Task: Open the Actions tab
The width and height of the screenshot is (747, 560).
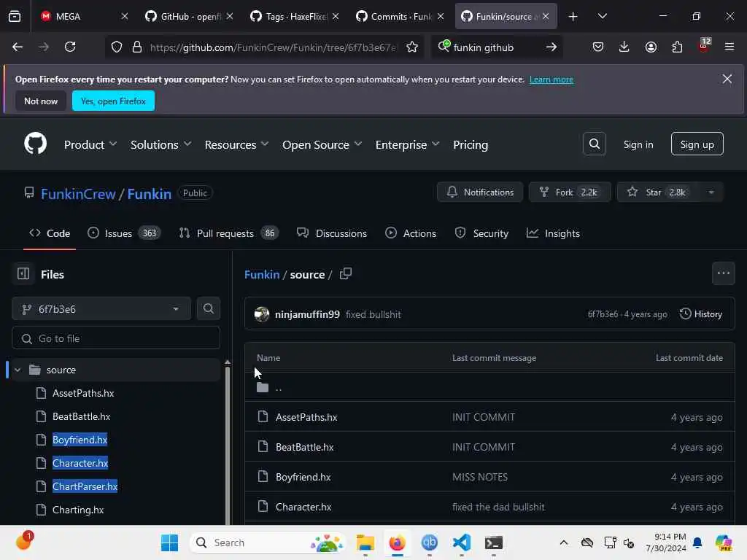Action: [411, 233]
